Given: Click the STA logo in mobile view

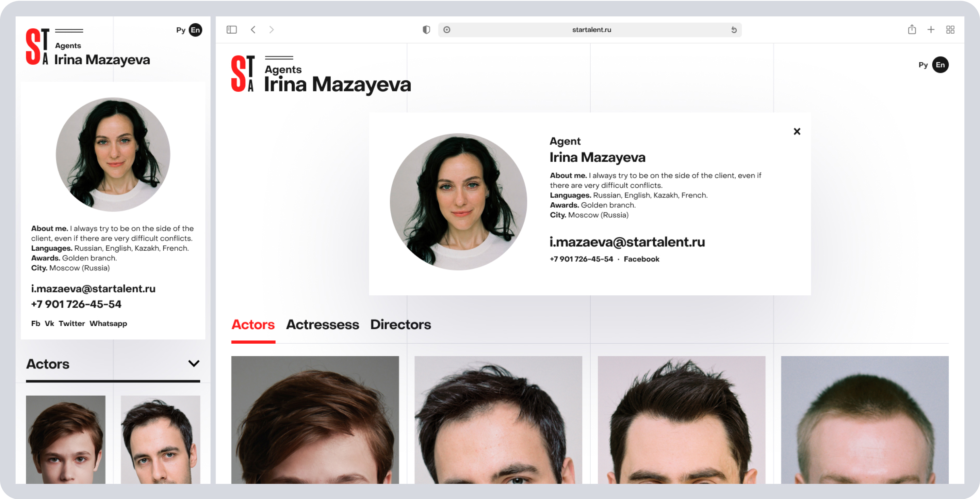Looking at the screenshot, I should (37, 46).
